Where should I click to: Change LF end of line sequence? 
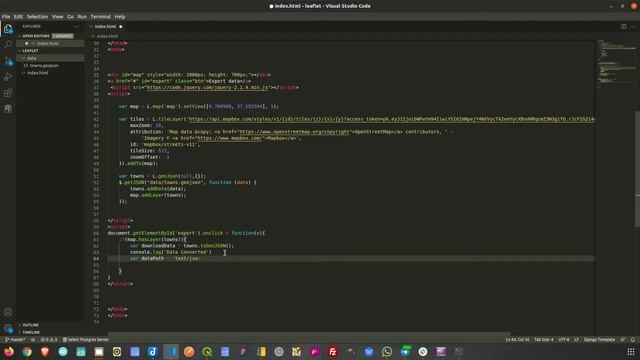pos(576,339)
